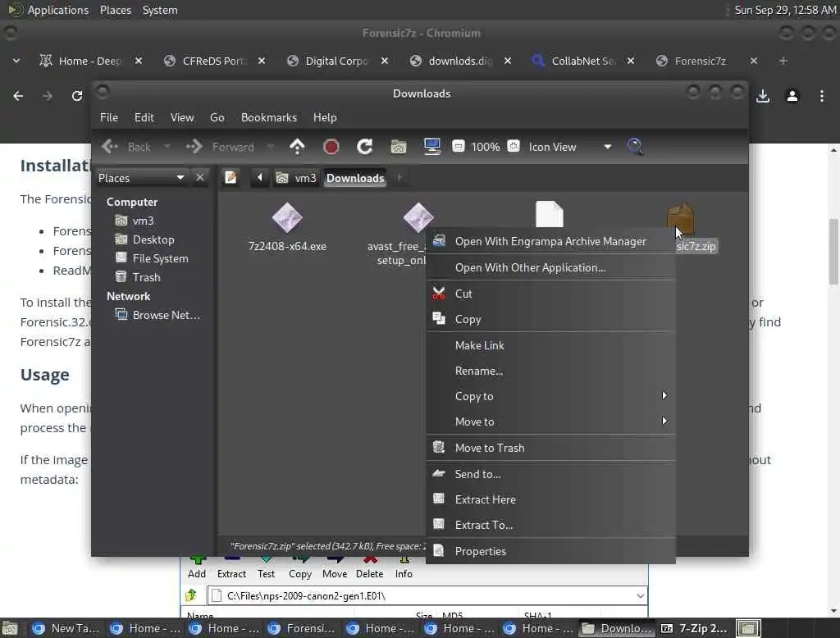Open the View menu
This screenshot has height=638, width=840.
182,117
